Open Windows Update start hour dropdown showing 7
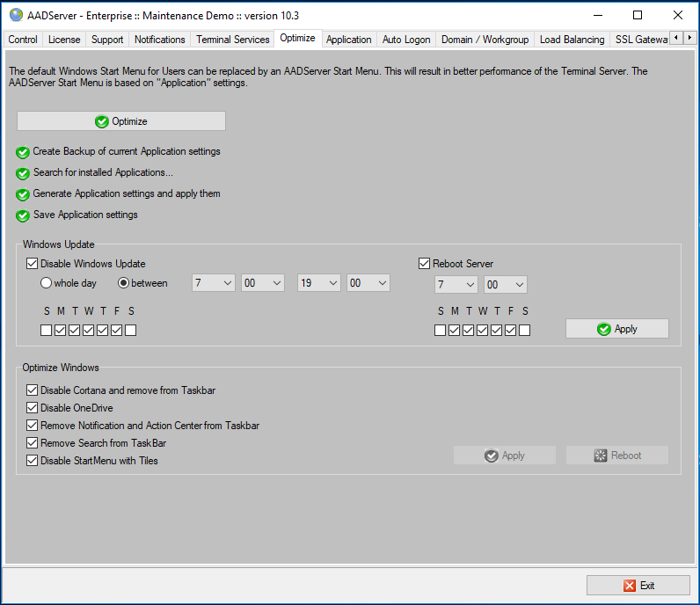700x605 pixels. coord(214,282)
